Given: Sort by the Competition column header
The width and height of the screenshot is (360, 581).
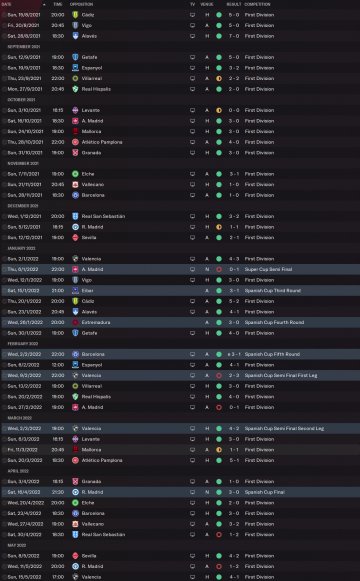Looking at the screenshot, I should pos(257,4).
